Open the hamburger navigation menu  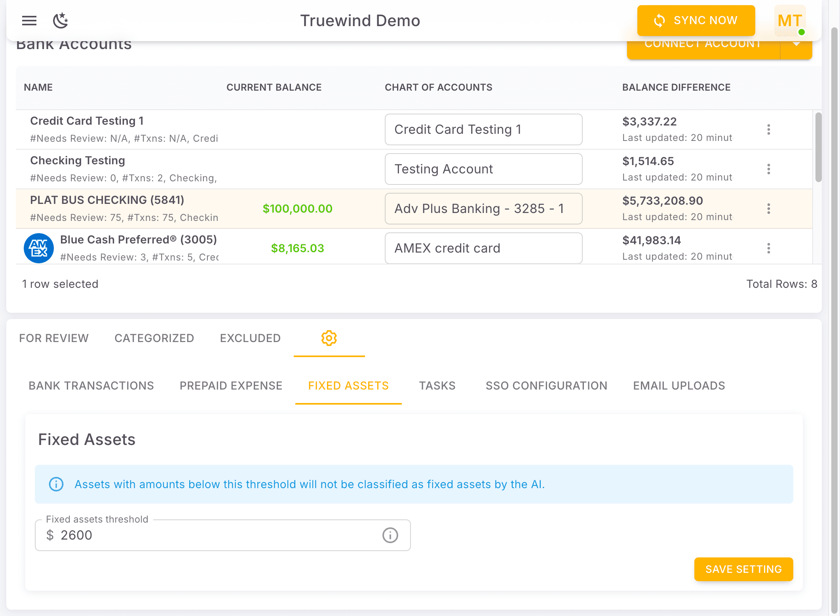[29, 21]
